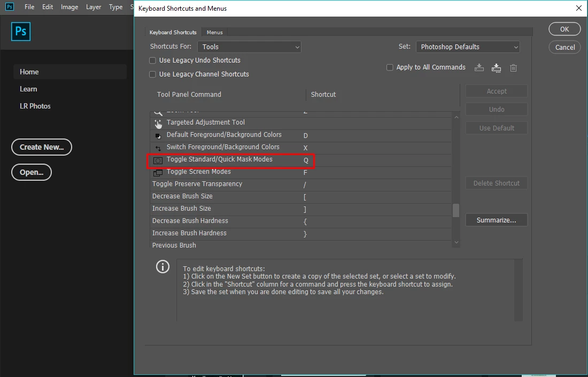588x377 pixels.
Task: Click the Switch Foreground/Background Colors arrow icon
Action: pos(158,148)
